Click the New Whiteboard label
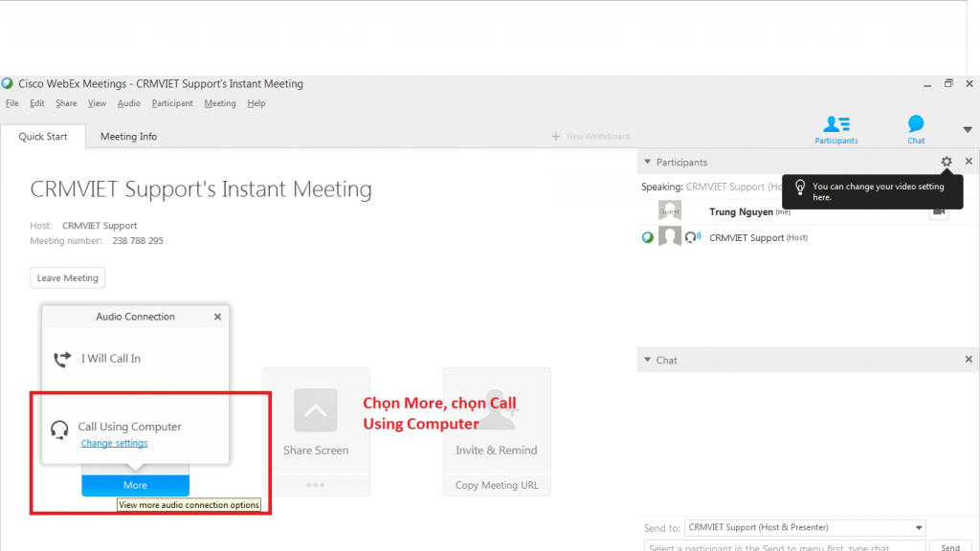 click(598, 136)
